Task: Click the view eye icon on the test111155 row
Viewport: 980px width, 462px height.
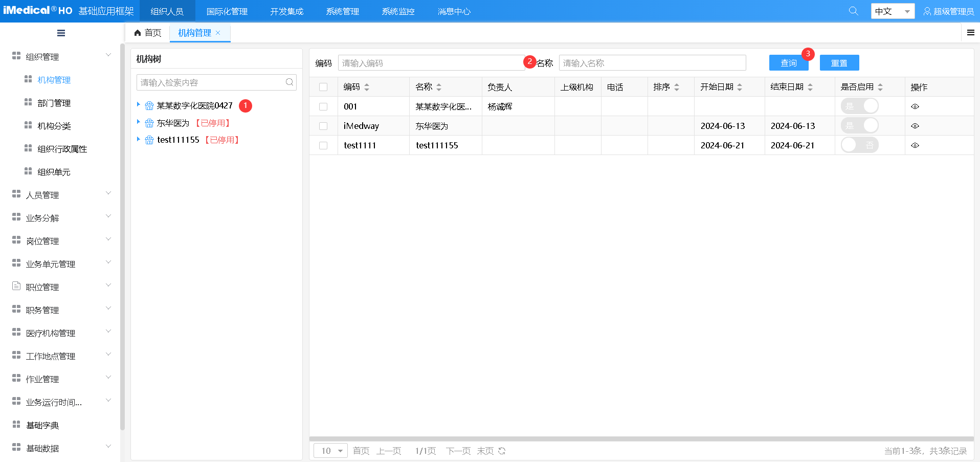Action: tap(915, 145)
